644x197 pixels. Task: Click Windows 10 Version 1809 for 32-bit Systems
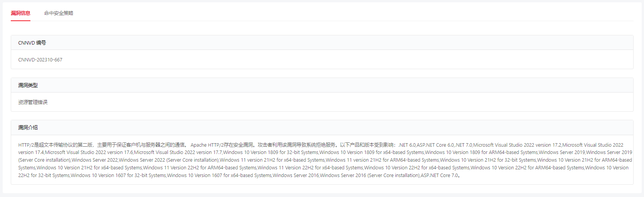pyautogui.click(x=271, y=152)
